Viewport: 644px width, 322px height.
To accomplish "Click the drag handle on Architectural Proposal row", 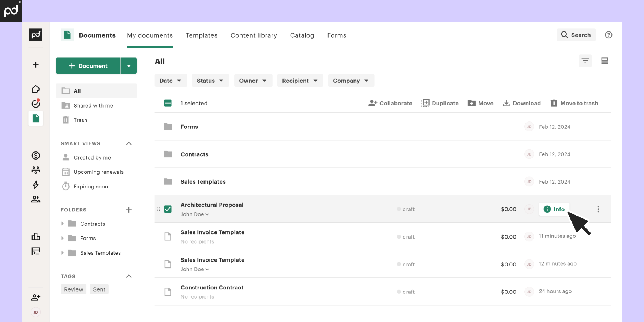I will (x=158, y=209).
